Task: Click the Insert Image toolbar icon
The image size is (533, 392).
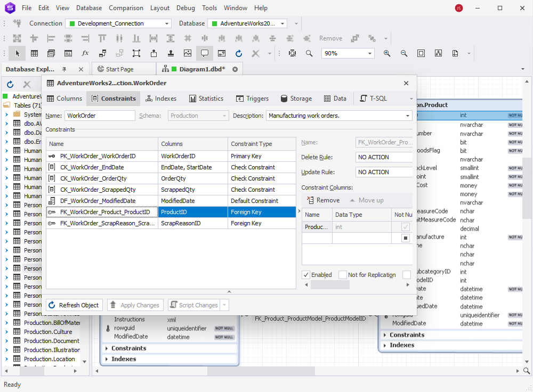Action: click(x=188, y=53)
